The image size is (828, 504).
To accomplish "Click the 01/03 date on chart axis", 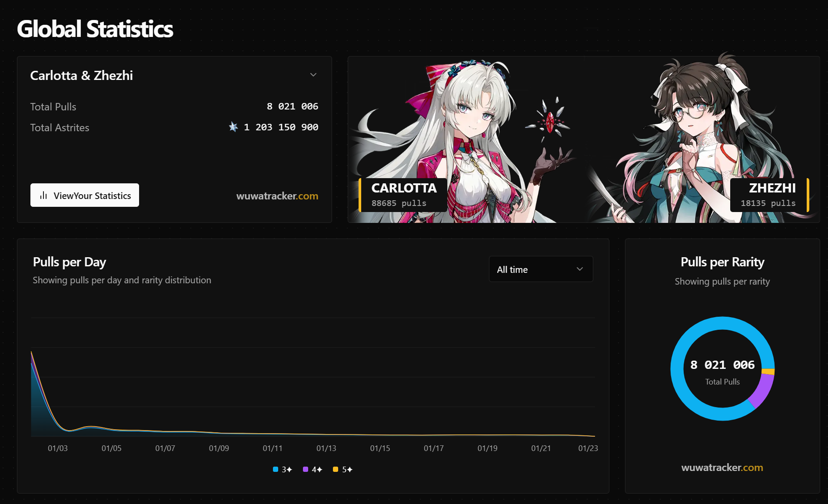I will tap(58, 448).
